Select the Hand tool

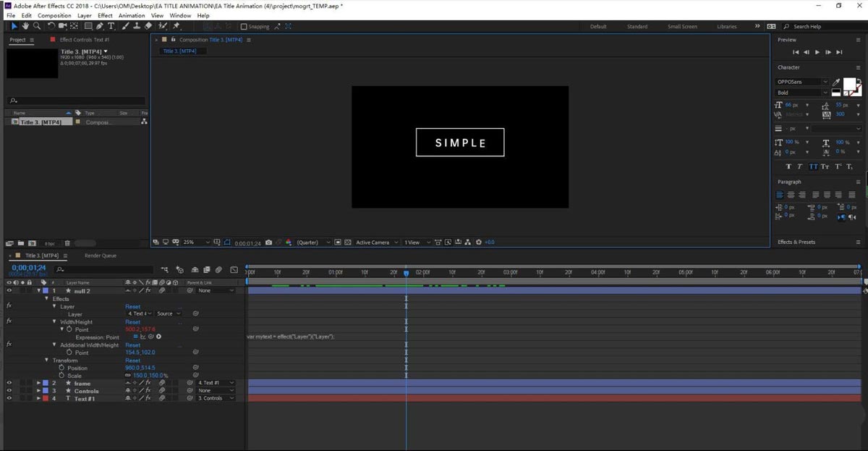26,26
